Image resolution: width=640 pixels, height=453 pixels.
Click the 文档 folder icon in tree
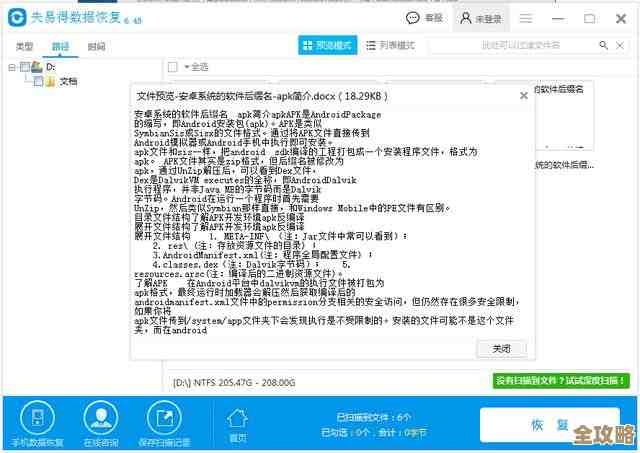pyautogui.click(x=51, y=82)
